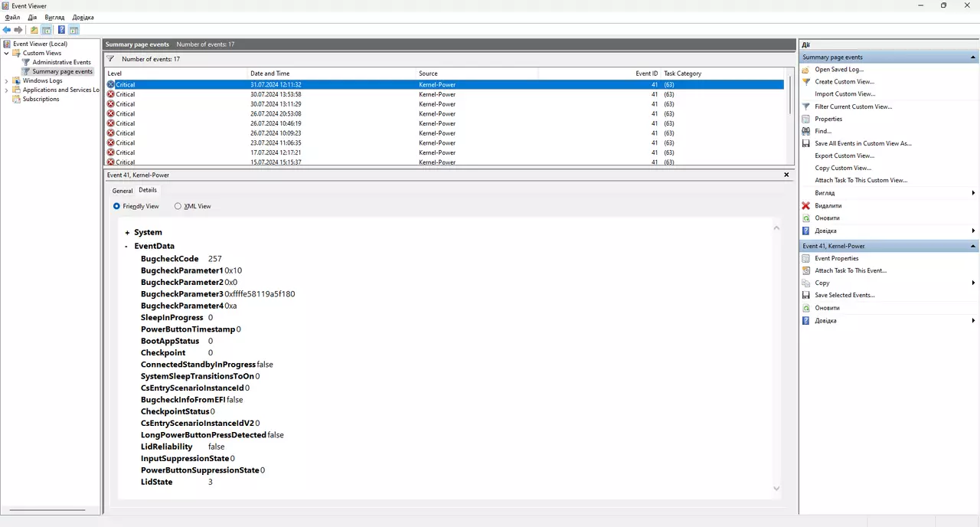
Task: Click the red X delete icon (Видалити)
Action: pyautogui.click(x=805, y=205)
